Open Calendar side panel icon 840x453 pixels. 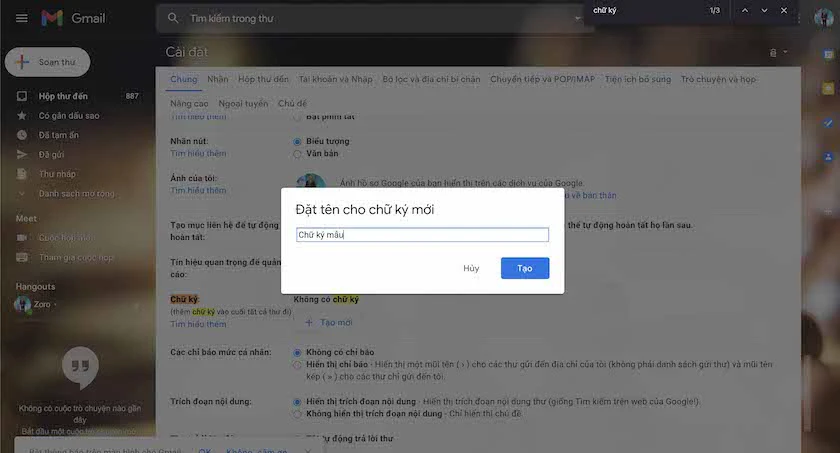coord(828,54)
